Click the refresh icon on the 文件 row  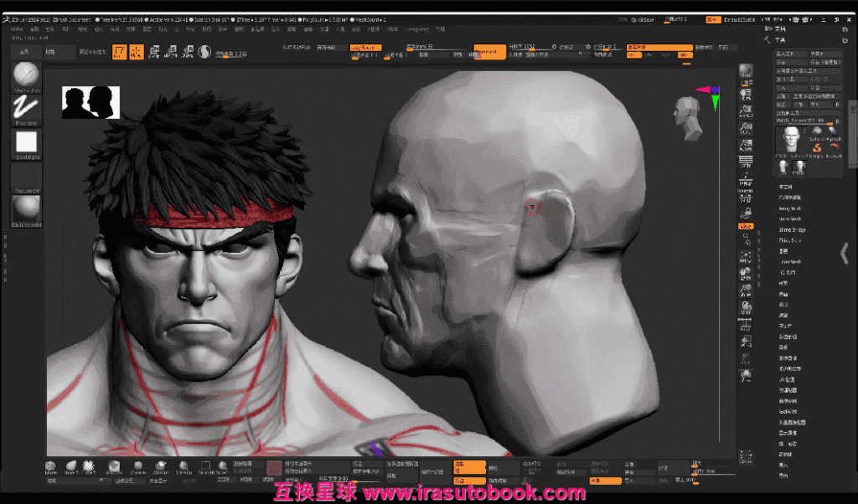coord(845,29)
